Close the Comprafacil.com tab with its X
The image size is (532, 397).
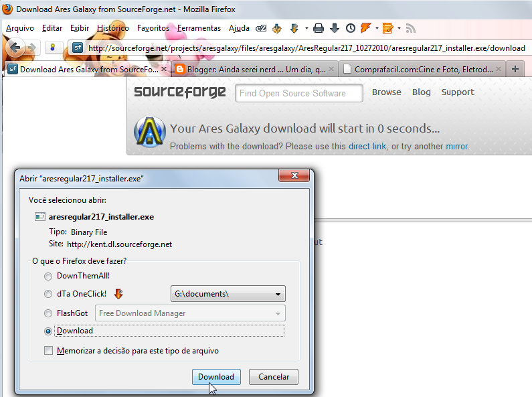point(499,69)
